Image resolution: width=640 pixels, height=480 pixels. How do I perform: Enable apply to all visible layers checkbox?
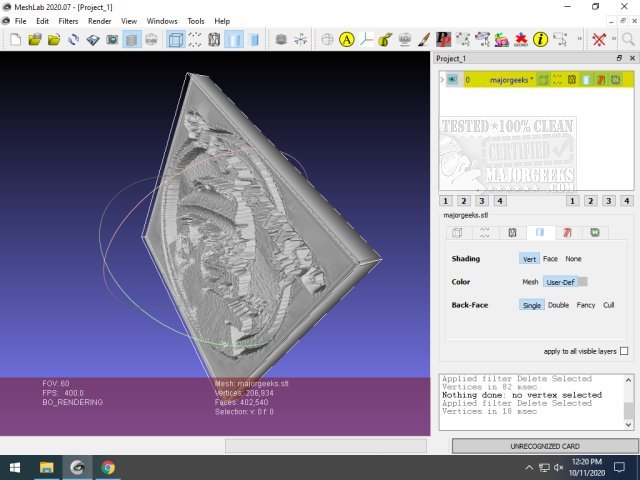[625, 351]
